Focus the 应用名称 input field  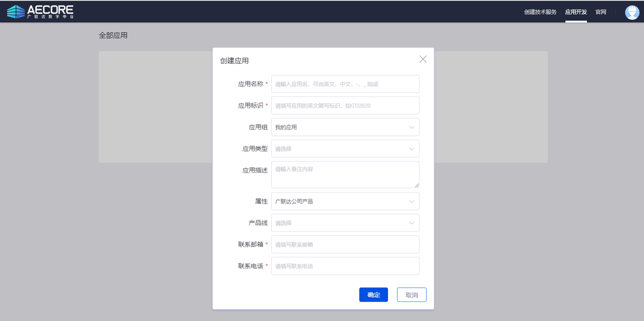pos(345,84)
